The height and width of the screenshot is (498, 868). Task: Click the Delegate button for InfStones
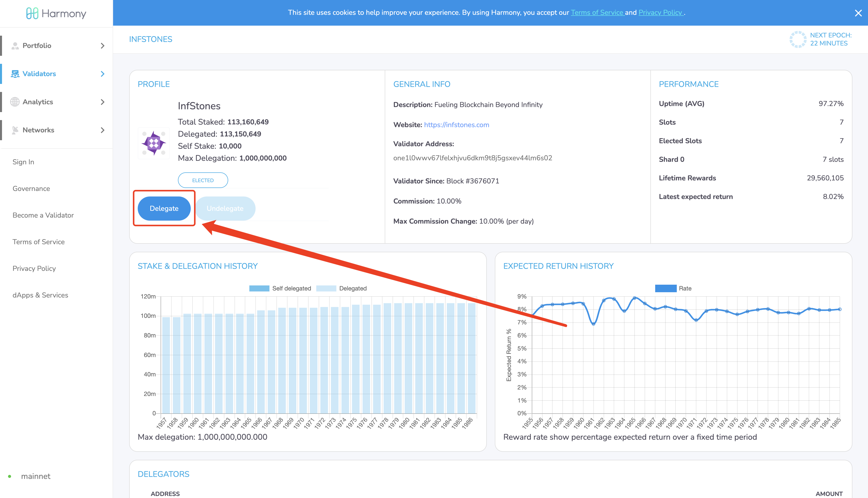coord(163,208)
